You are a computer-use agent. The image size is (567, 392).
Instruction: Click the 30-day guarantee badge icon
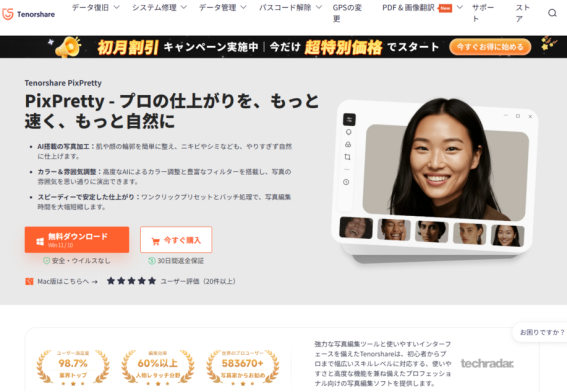coord(152,261)
